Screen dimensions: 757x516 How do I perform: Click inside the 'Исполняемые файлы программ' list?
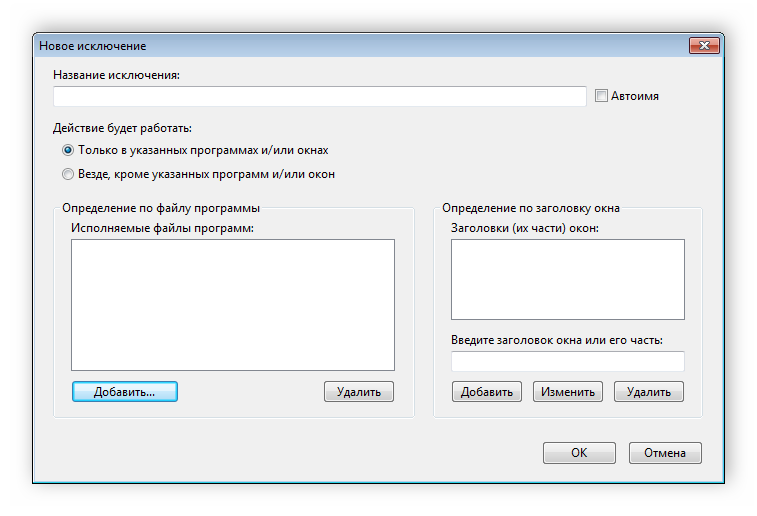tap(233, 305)
